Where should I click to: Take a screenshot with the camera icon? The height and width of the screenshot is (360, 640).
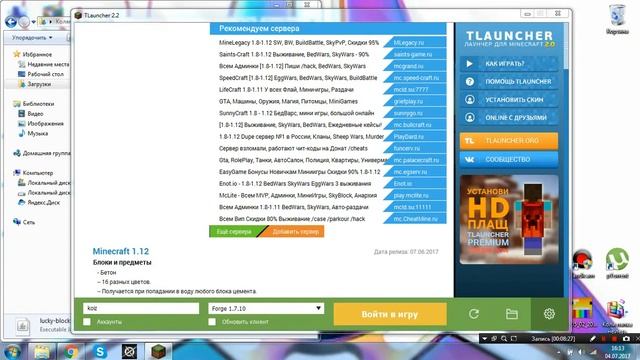[627, 339]
